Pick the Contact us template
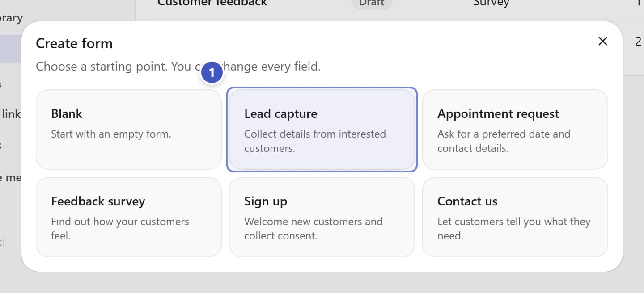Viewport: 644px width, 293px height. click(x=515, y=217)
